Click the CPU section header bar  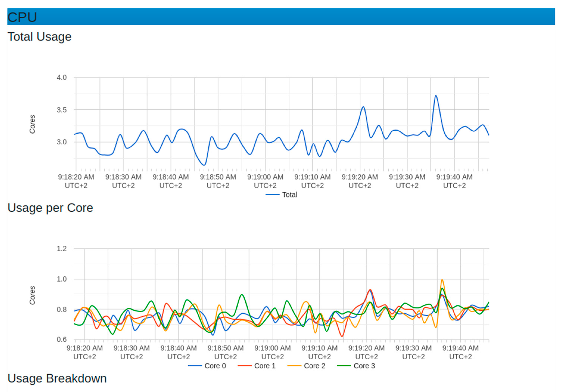coord(281,17)
